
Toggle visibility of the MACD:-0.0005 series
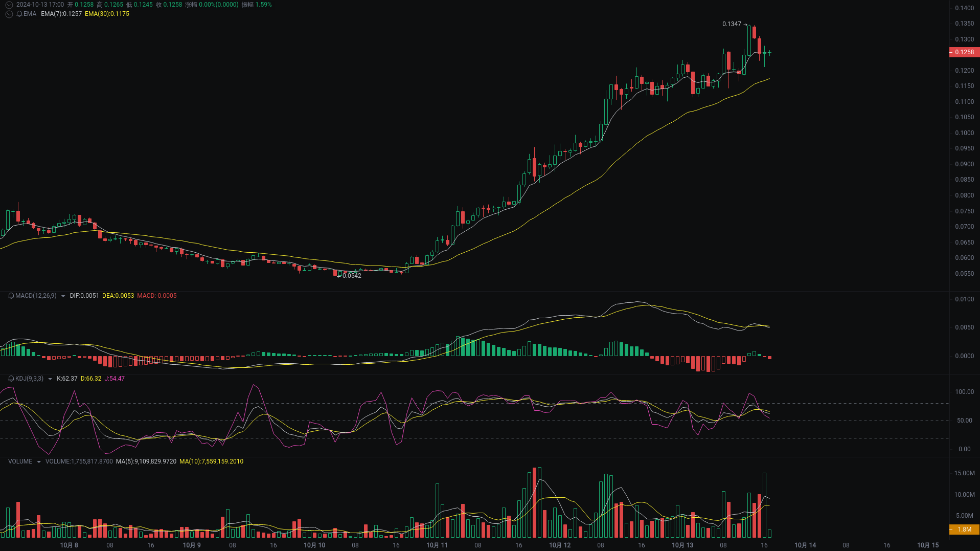[x=157, y=296]
